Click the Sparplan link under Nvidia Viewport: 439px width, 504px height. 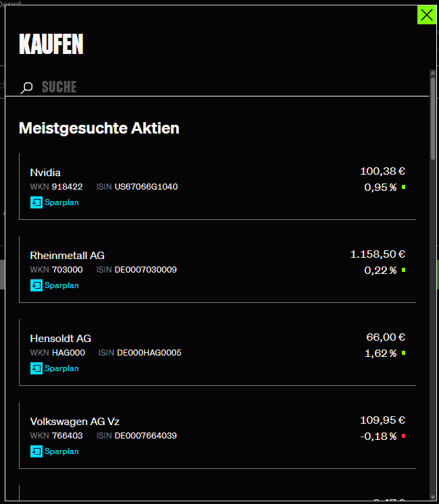click(x=61, y=202)
